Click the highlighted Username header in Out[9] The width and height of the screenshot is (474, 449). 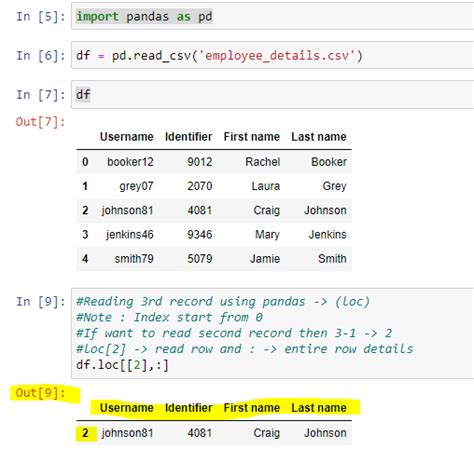(x=127, y=408)
